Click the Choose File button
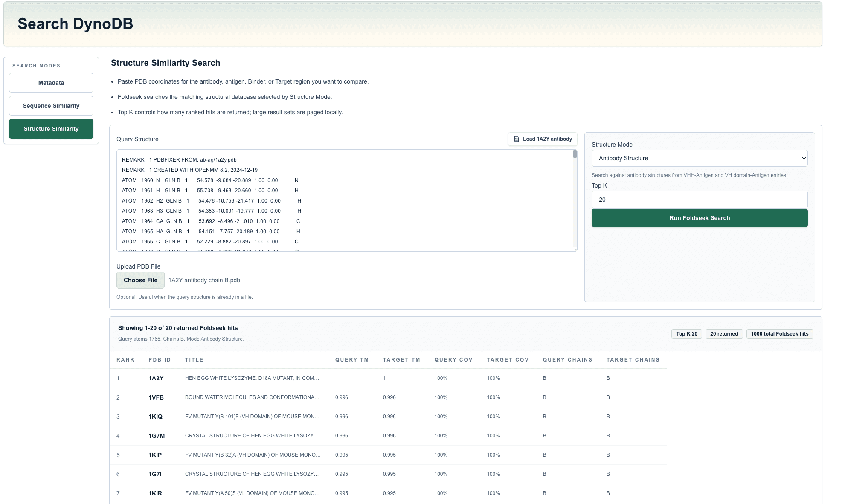The image size is (848, 504). (x=140, y=280)
